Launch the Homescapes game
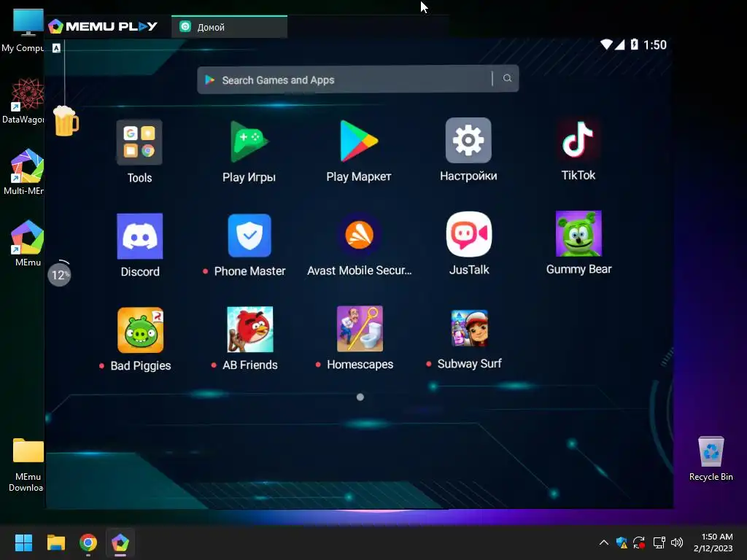Viewport: 747px width, 560px height. 360,329
